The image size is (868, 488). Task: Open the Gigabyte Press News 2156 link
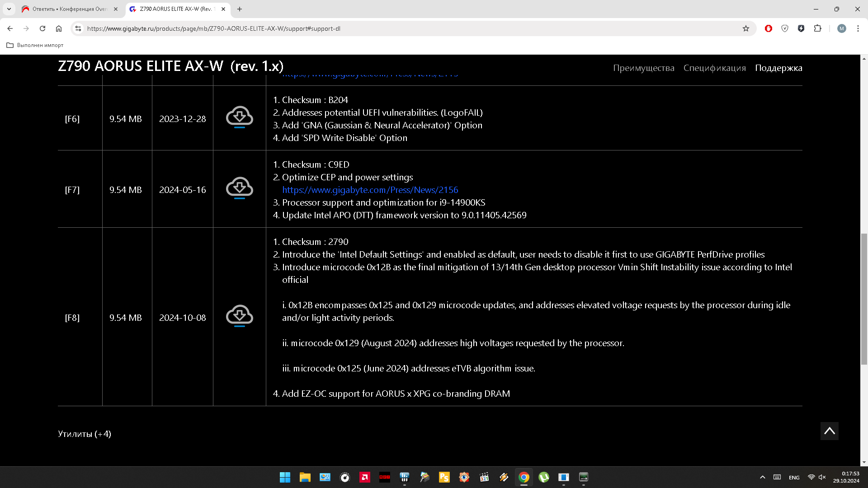tap(370, 190)
